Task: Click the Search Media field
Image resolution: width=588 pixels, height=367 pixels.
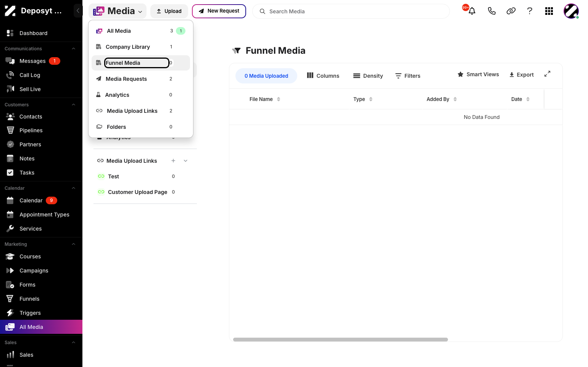Action: pos(351,11)
